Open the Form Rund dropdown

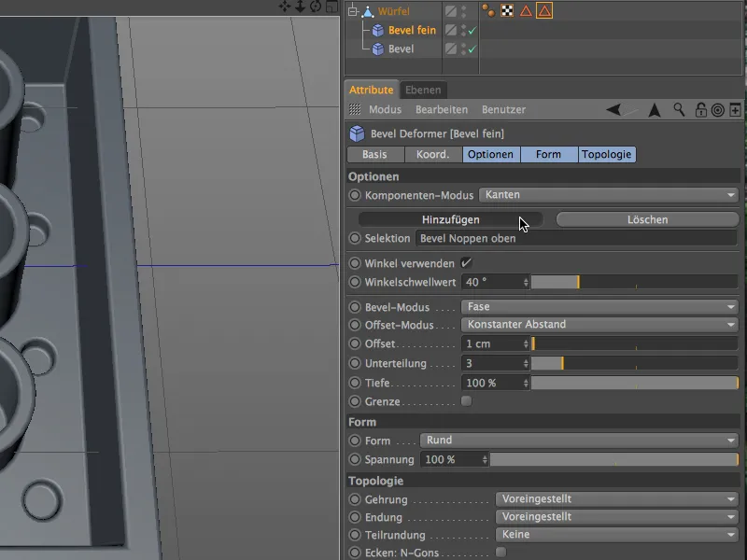click(x=579, y=440)
